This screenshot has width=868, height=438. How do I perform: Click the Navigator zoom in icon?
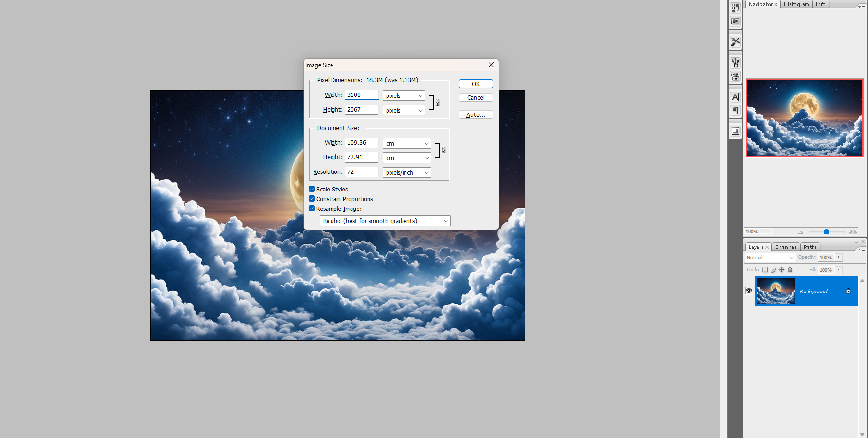(x=852, y=232)
